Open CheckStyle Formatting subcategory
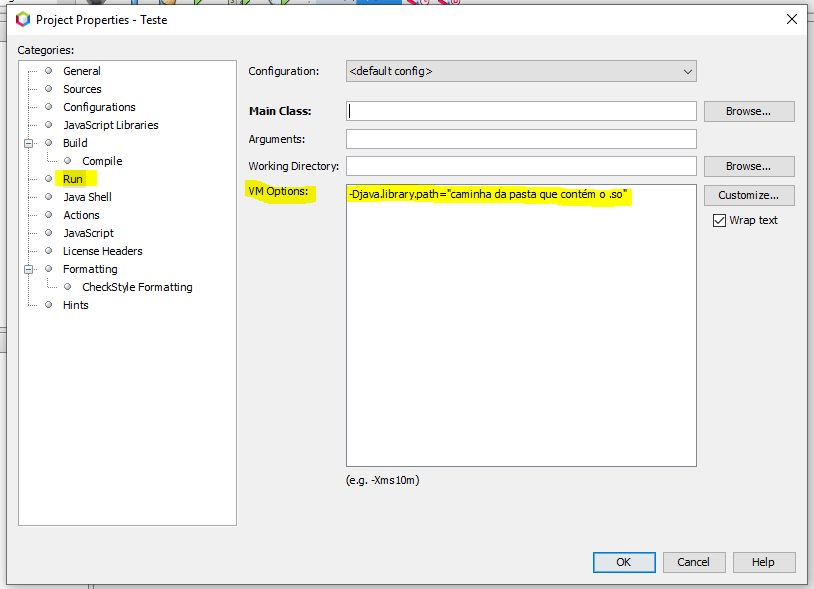 click(137, 287)
